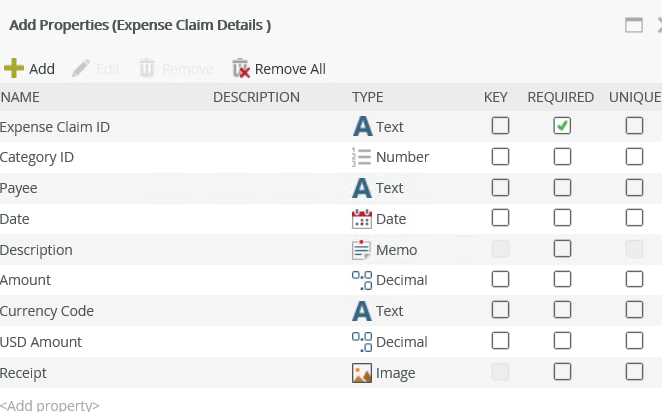
Task: Click the Decimal type icon for Amount
Action: 362,280
